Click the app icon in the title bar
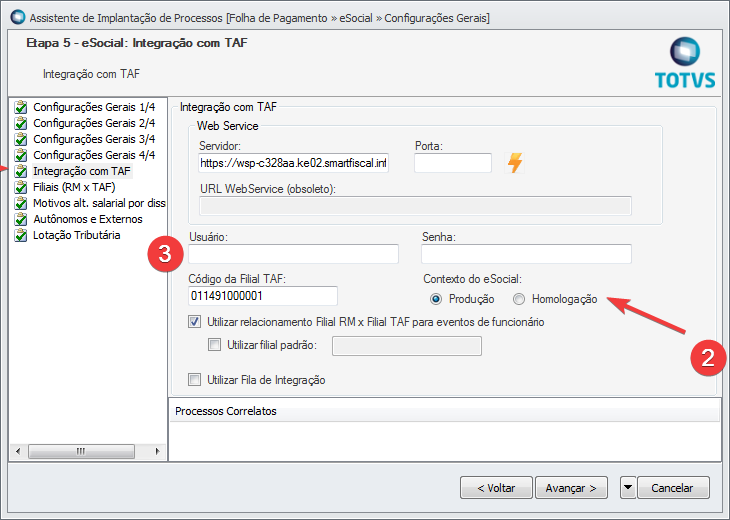730x520 pixels. 17,18
